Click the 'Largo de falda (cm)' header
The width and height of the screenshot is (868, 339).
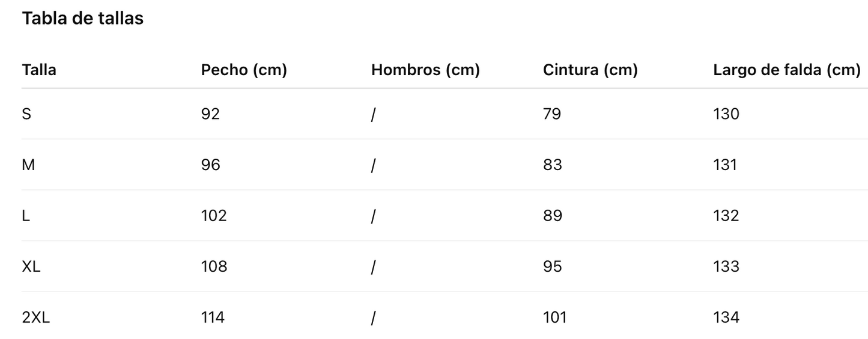[787, 70]
